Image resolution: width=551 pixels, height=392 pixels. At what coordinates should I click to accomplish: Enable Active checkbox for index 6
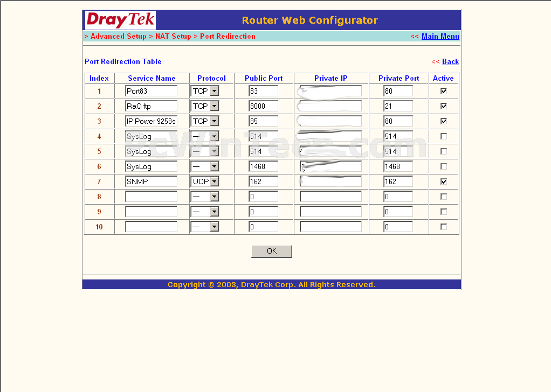click(444, 166)
